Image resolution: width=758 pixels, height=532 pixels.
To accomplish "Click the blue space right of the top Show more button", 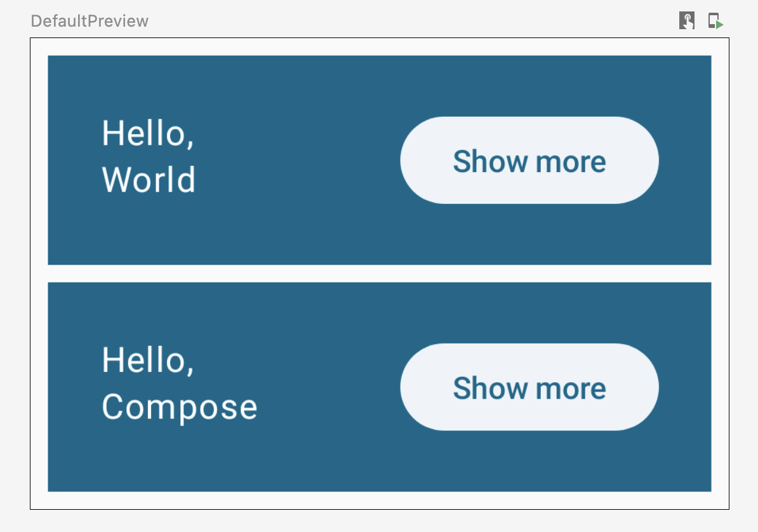I will pyautogui.click(x=685, y=160).
